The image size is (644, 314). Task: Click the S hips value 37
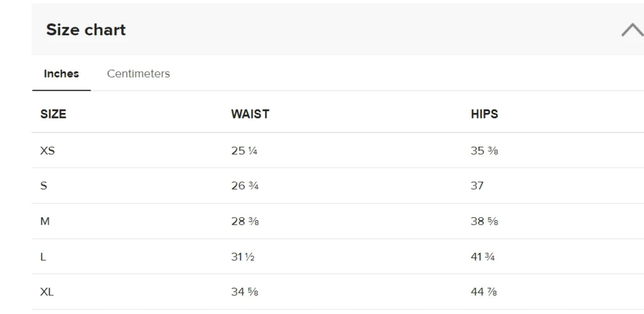coord(477,186)
